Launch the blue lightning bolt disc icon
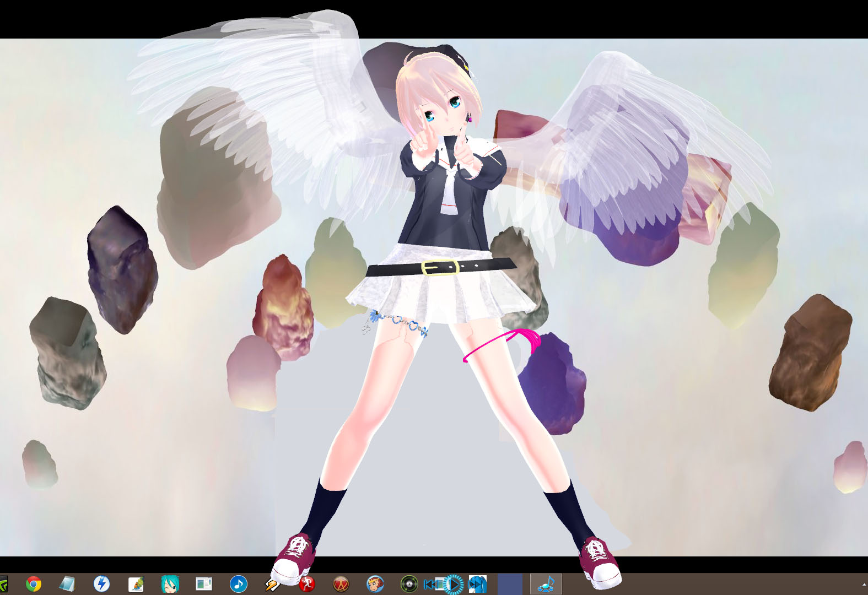The height and width of the screenshot is (595, 868). 101,584
